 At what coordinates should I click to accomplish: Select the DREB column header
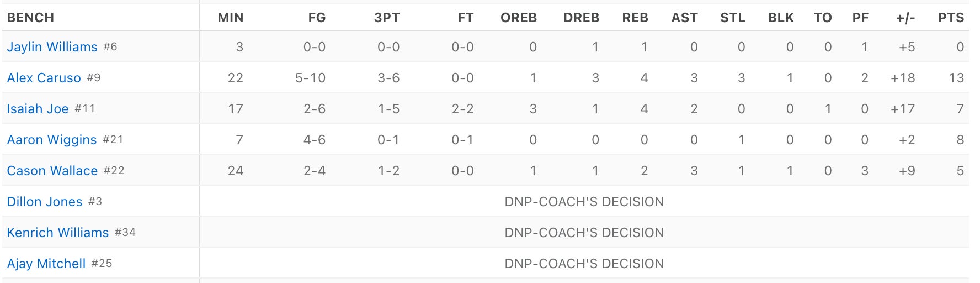pos(581,18)
